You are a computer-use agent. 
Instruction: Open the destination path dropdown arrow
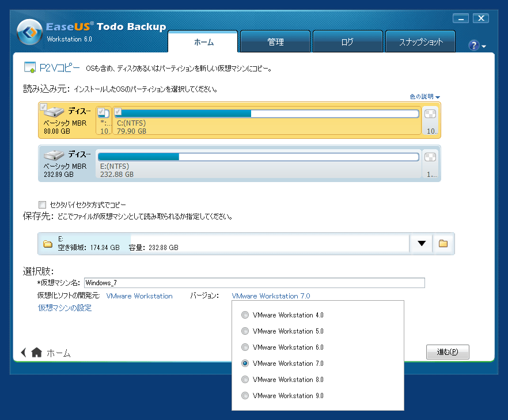point(421,244)
